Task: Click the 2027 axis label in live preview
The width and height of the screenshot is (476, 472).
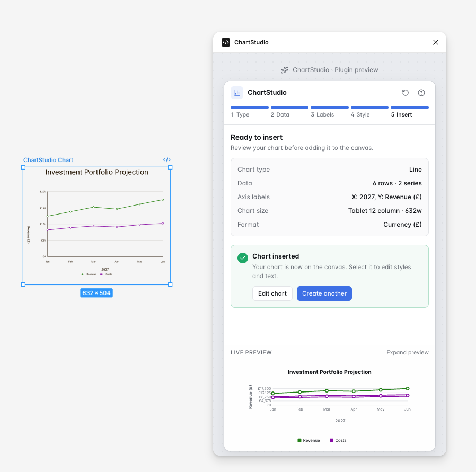Action: coord(340,421)
